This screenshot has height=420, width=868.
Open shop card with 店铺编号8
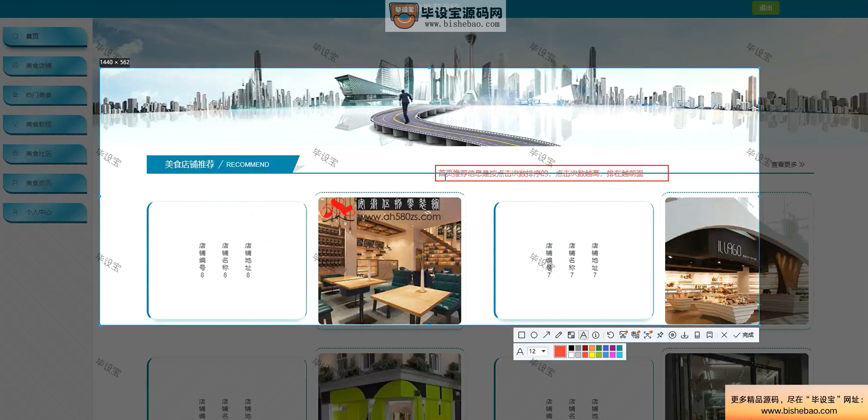[227, 260]
